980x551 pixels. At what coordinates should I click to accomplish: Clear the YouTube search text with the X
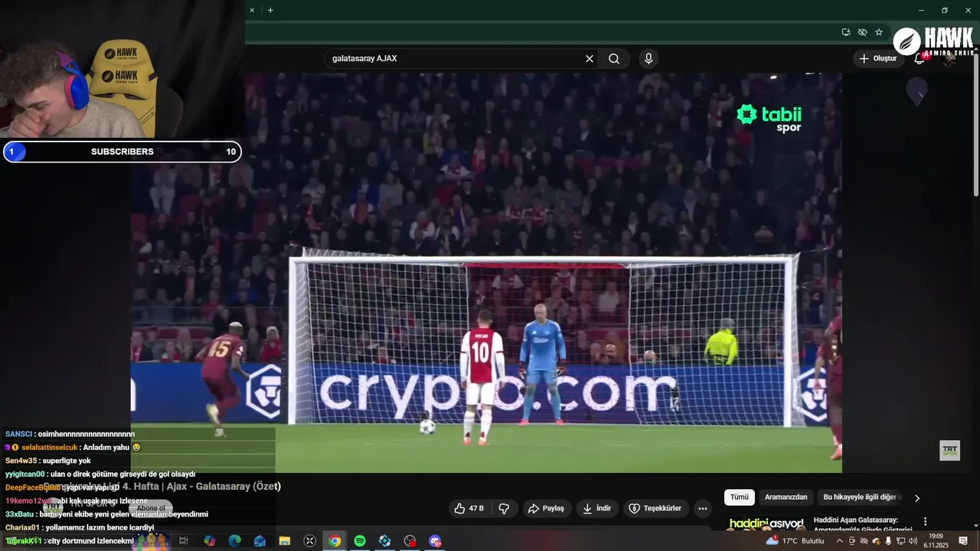click(590, 59)
